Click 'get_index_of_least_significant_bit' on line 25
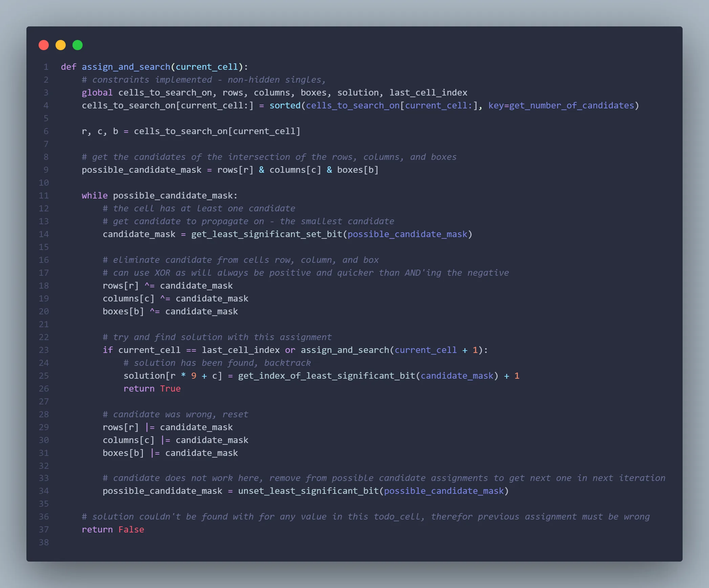 (x=327, y=376)
